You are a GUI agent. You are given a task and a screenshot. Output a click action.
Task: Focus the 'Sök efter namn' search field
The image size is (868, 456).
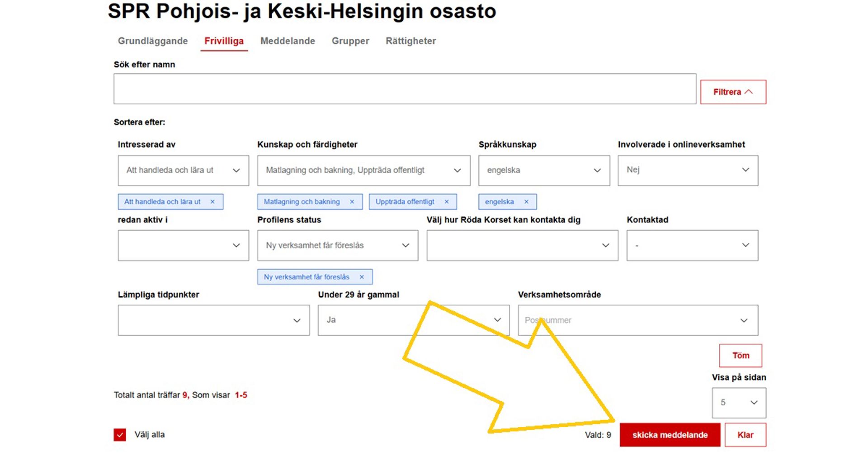(405, 89)
